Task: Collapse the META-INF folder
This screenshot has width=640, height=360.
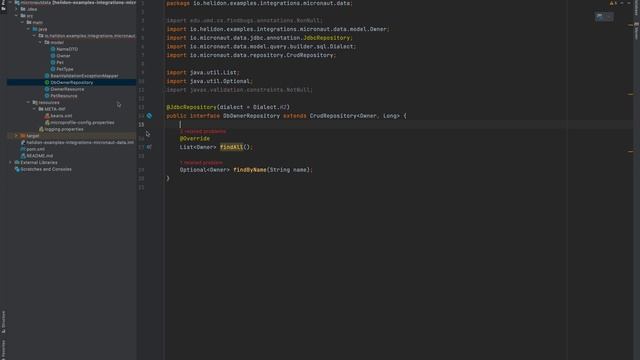Action: coord(34,109)
